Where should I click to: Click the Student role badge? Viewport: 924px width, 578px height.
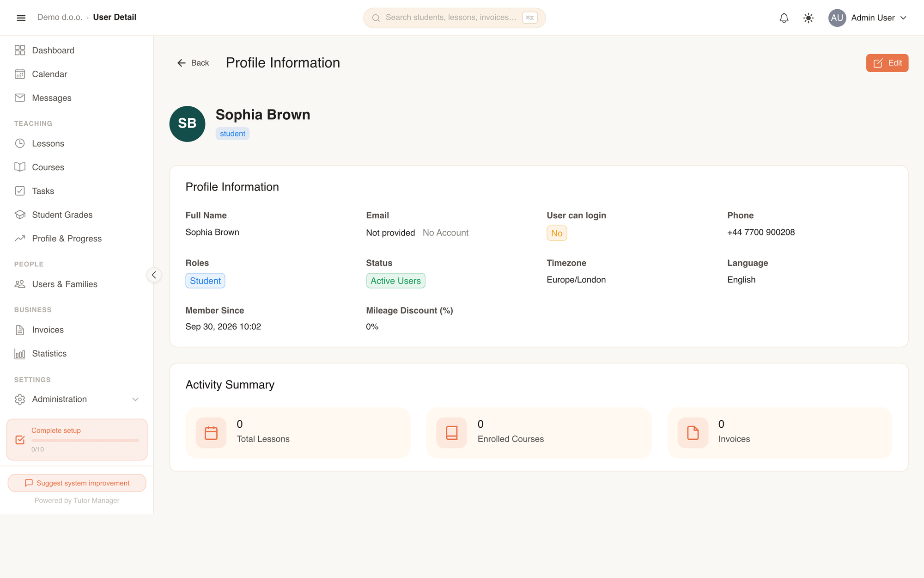click(x=205, y=281)
